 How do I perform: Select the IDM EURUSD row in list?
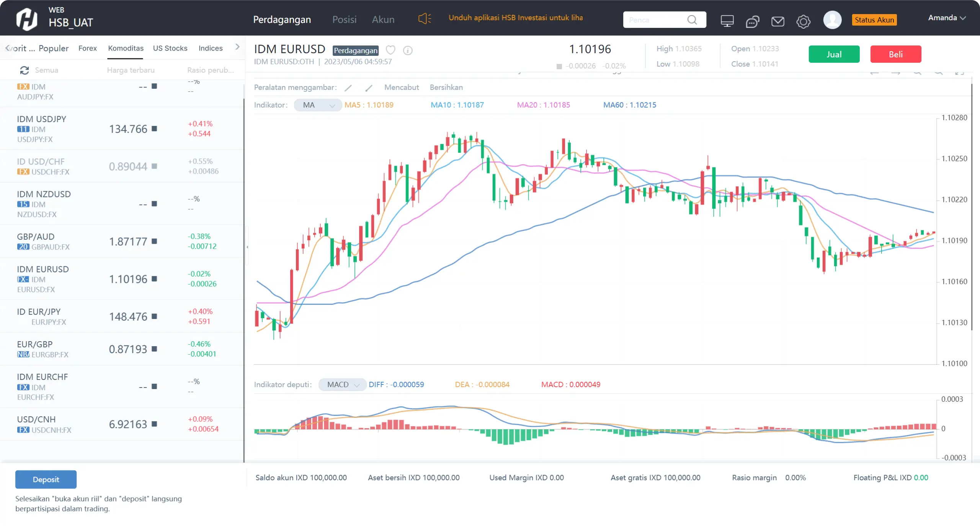coord(122,278)
